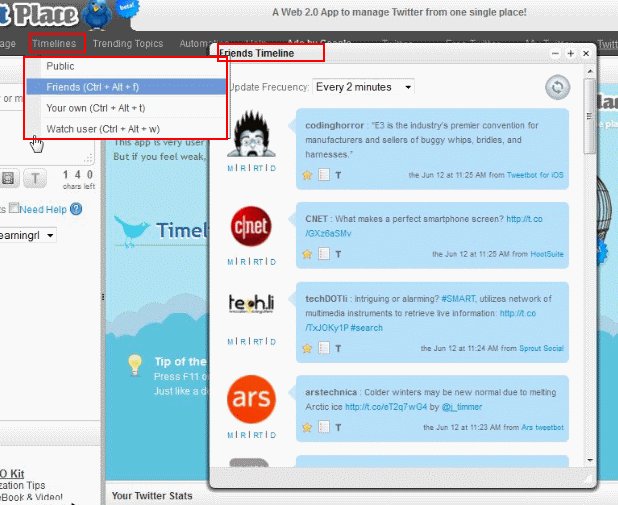The image size is (618, 505).
Task: Close the Friends Timeline window
Action: 586,54
